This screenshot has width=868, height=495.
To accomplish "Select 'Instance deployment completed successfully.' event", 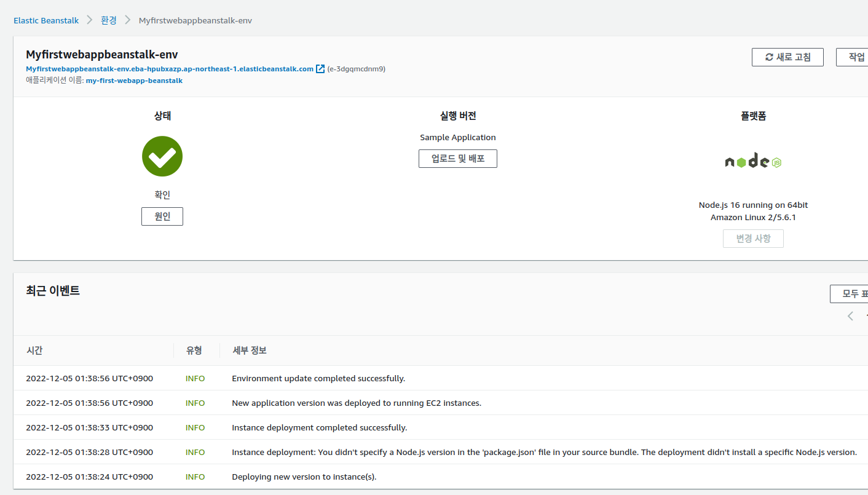I will pos(319,427).
